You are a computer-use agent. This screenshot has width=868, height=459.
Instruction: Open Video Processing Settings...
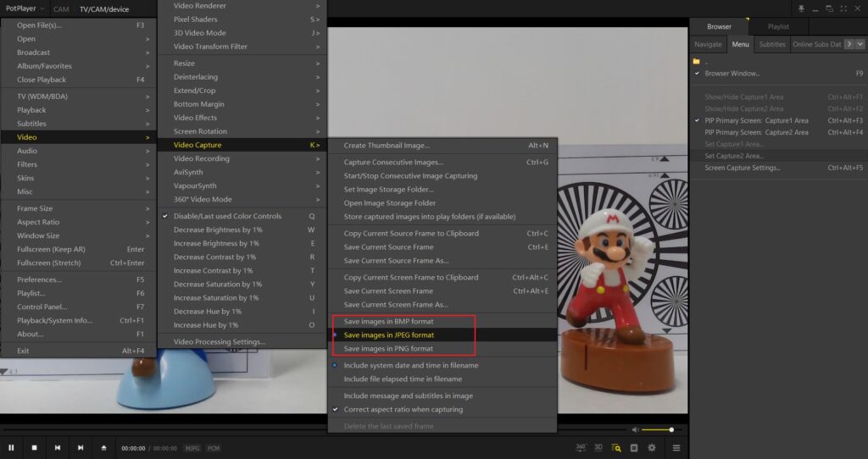click(242, 342)
